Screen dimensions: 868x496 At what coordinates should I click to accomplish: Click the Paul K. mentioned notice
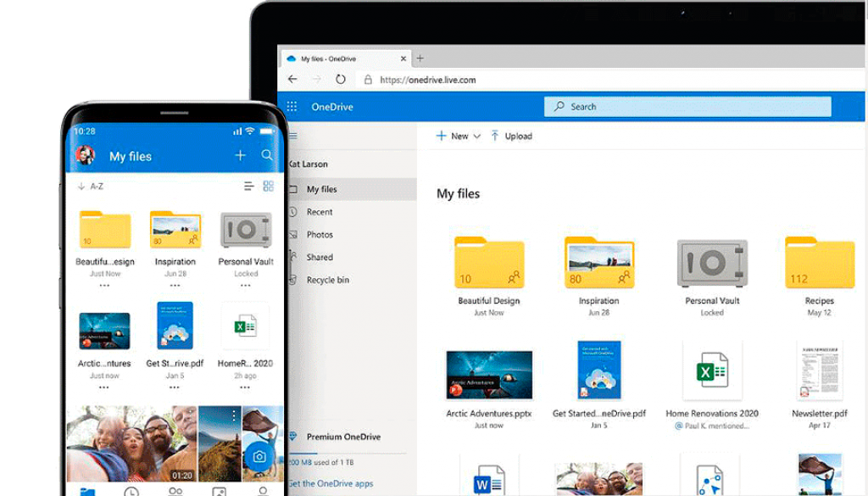pyautogui.click(x=712, y=426)
